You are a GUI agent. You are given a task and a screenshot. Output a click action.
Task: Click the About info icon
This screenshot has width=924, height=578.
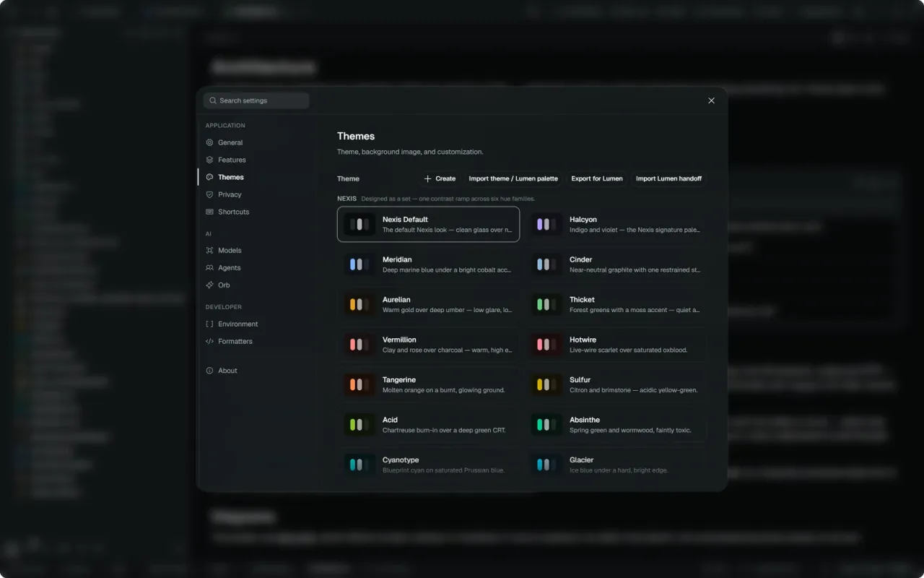click(x=209, y=371)
